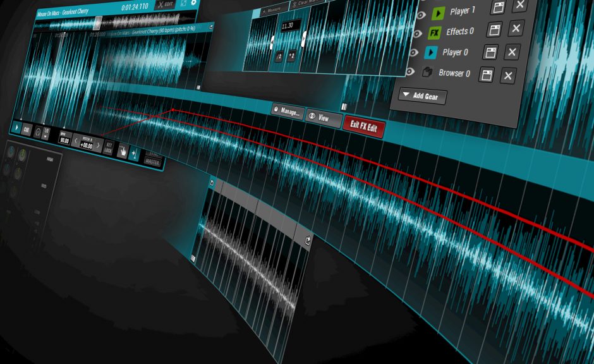Open the settings gear on the deck titlebar
This screenshot has height=364, width=594.
[x=193, y=3]
